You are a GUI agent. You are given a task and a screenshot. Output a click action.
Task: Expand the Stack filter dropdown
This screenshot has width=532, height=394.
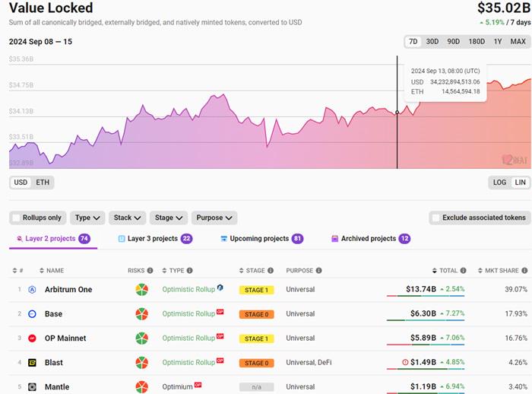point(127,218)
